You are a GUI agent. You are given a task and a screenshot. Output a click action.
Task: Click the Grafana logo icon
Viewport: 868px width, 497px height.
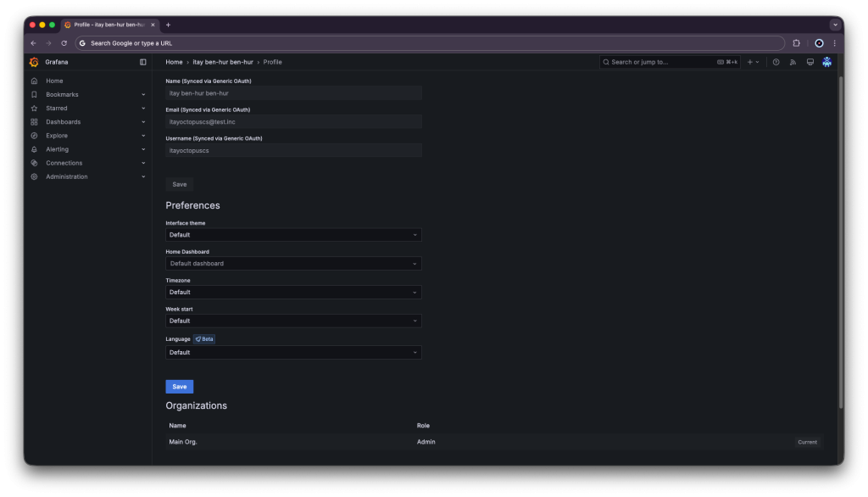[x=34, y=62]
